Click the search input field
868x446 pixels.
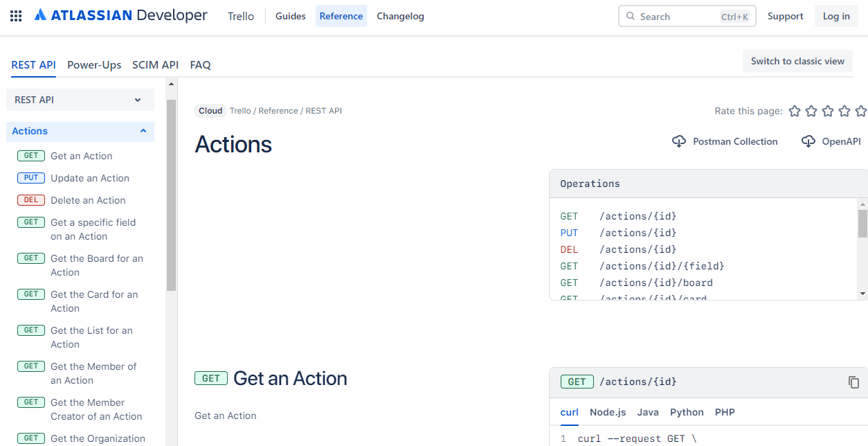coord(675,17)
